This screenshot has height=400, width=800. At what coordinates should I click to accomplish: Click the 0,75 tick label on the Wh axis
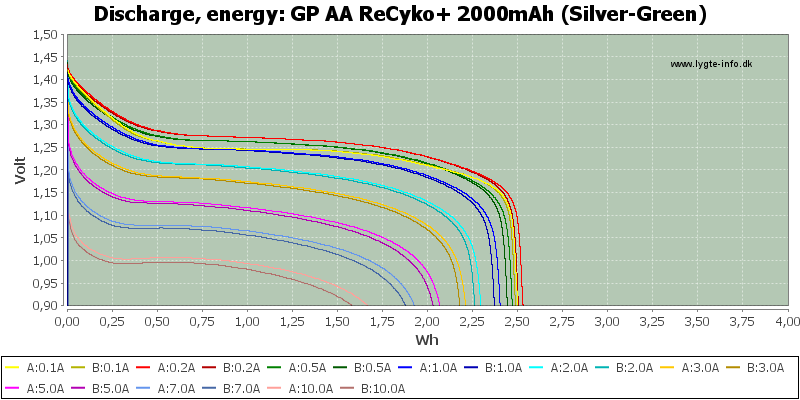[203, 321]
